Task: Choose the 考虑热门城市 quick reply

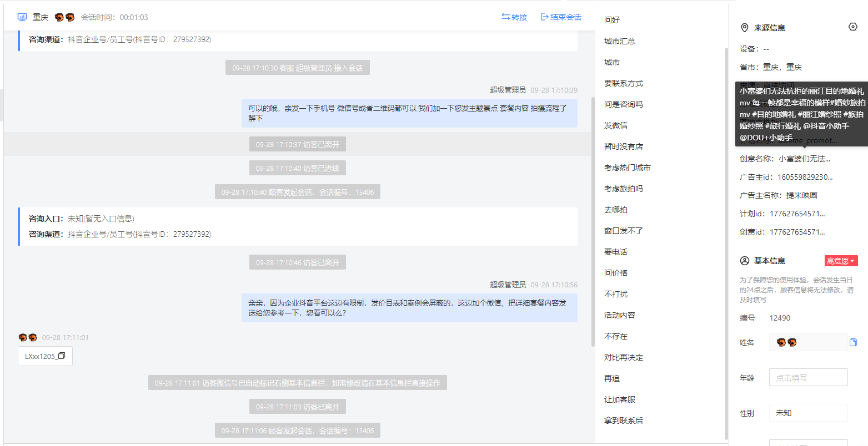Action: (628, 168)
